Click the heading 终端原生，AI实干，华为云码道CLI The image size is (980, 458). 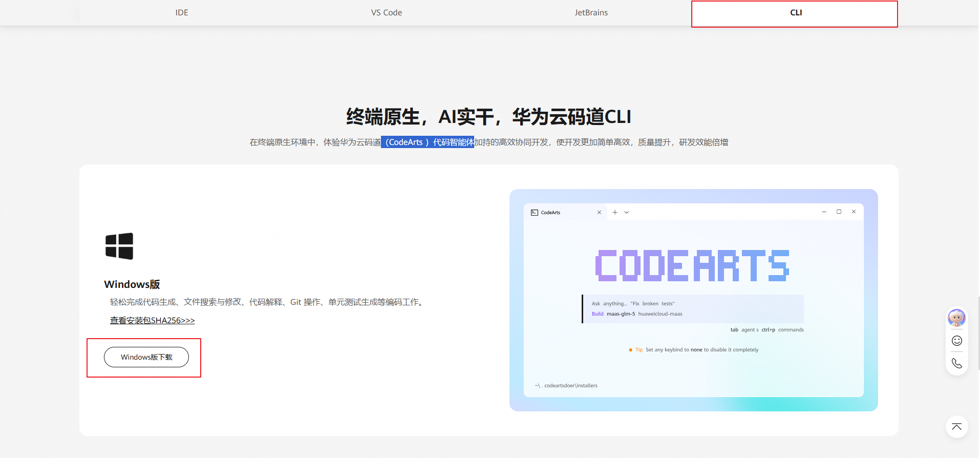click(489, 117)
